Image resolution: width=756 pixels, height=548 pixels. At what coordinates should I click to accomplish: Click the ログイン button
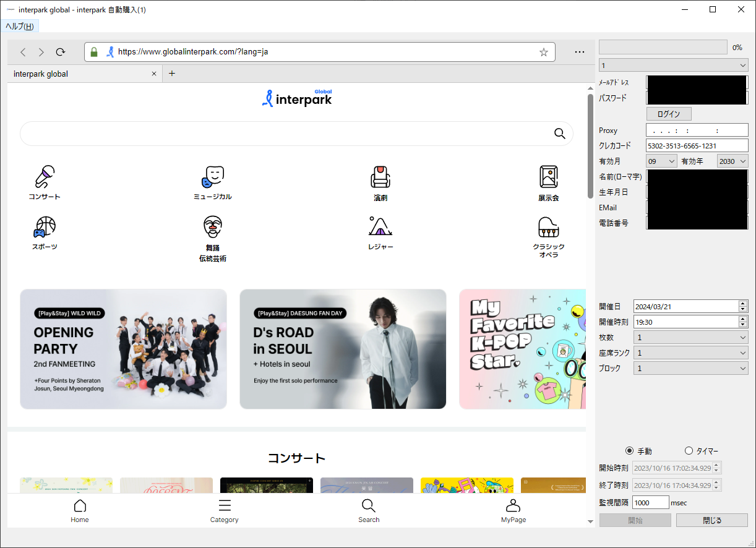pos(669,114)
